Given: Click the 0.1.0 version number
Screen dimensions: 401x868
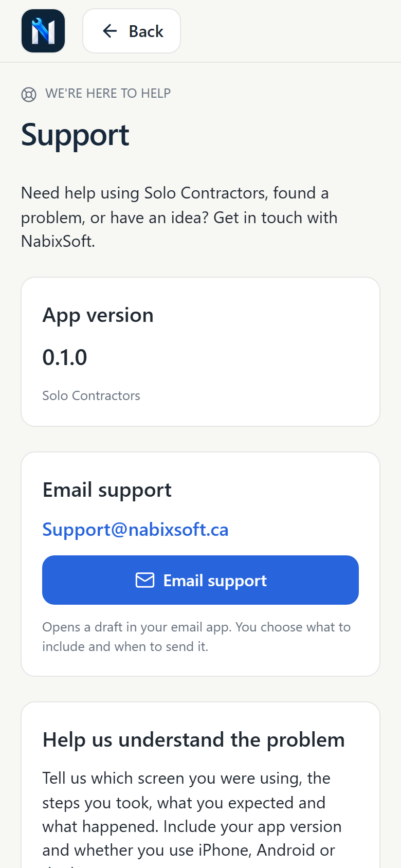Looking at the screenshot, I should tap(65, 357).
